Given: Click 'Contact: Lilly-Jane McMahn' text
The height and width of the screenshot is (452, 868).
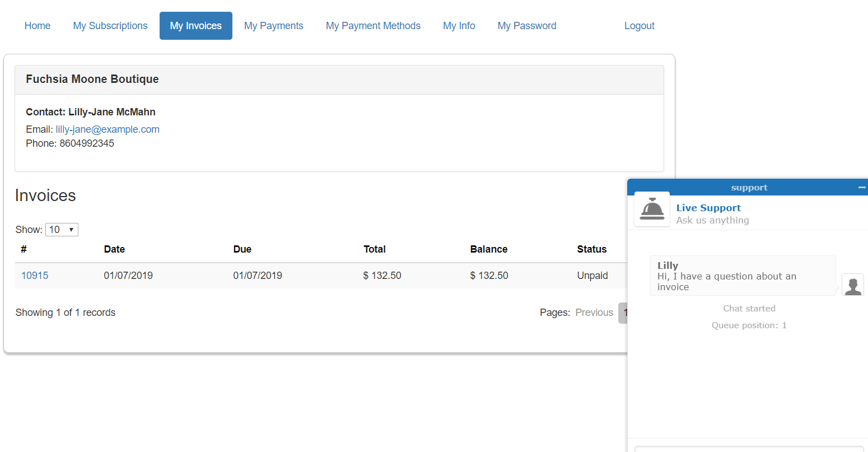Looking at the screenshot, I should (91, 112).
